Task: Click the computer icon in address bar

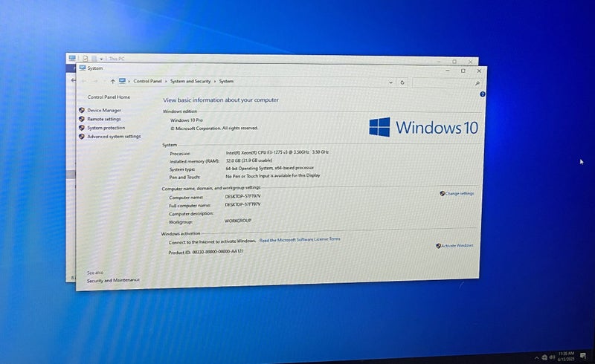Action: [122, 81]
